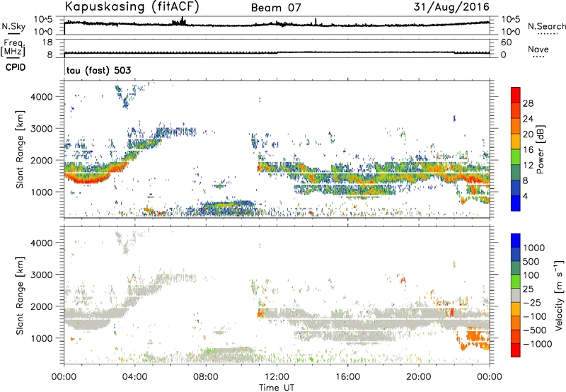Click the 'CPID' label
This screenshot has width=566, height=392.
[x=16, y=67]
